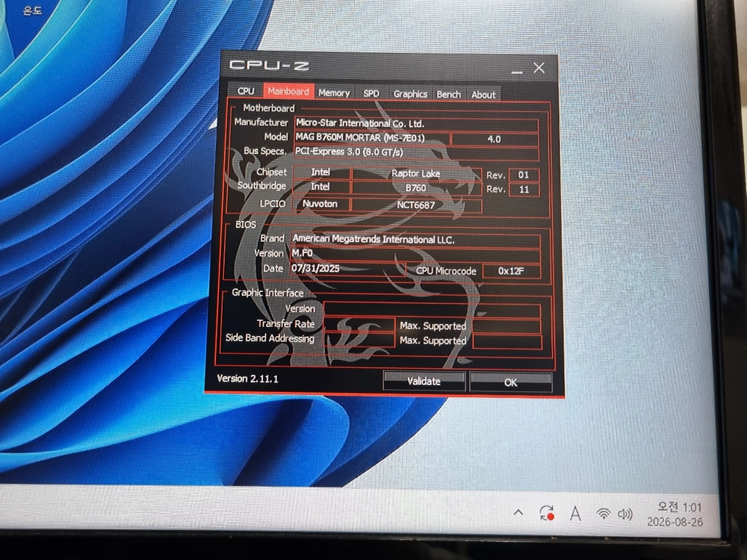This screenshot has height=560, width=747.
Task: Click the CPU Microcode value 0x12F
Action: click(511, 271)
